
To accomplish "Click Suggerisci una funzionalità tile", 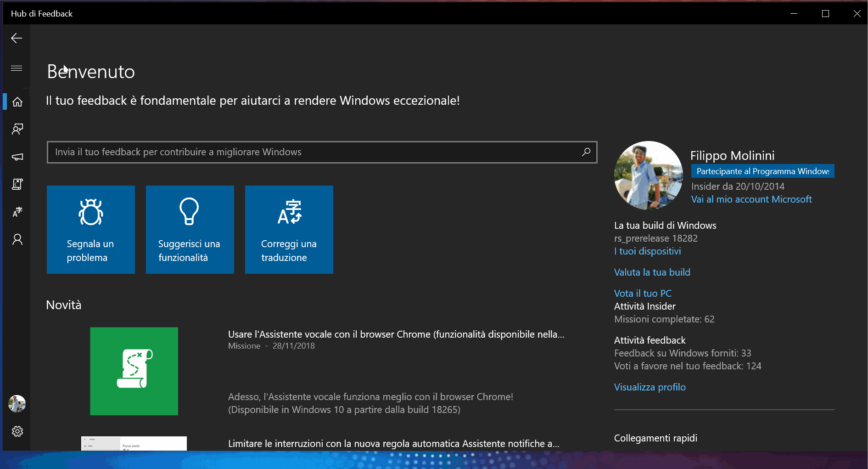I will click(x=190, y=230).
